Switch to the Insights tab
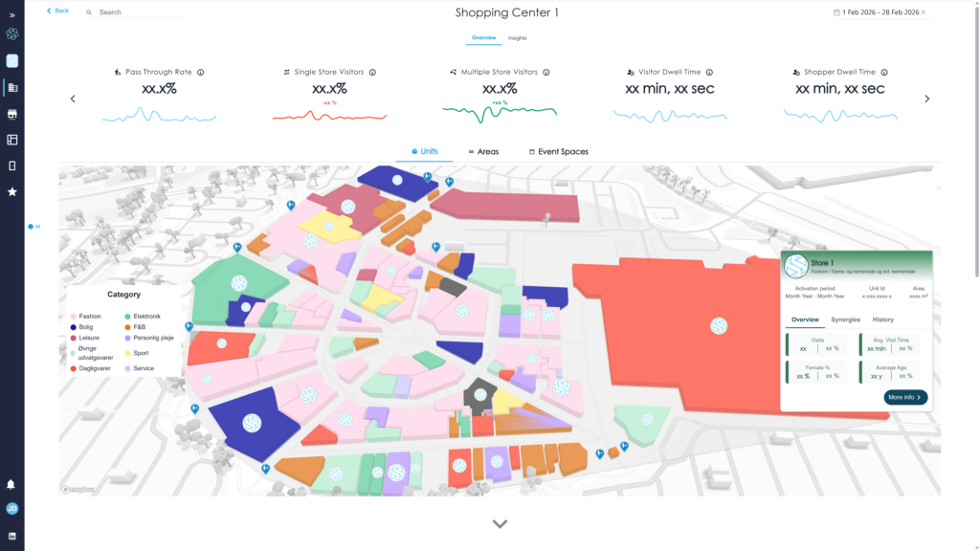 coord(517,38)
